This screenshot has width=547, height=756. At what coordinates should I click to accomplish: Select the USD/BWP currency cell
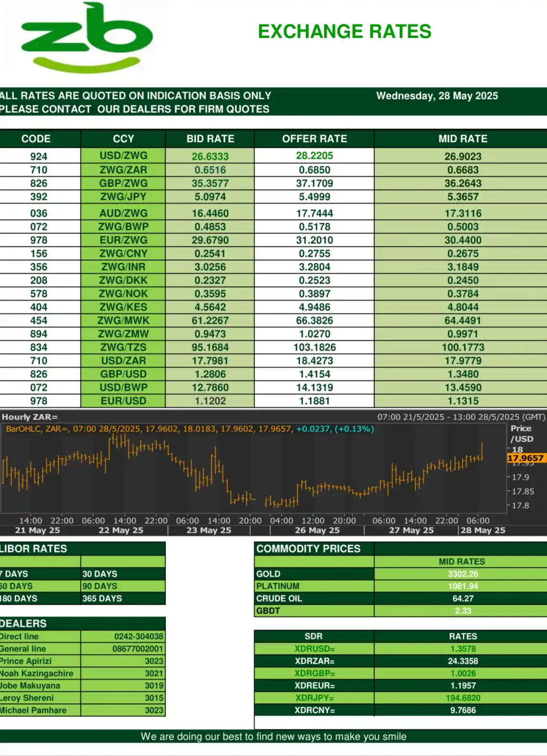[x=123, y=387]
